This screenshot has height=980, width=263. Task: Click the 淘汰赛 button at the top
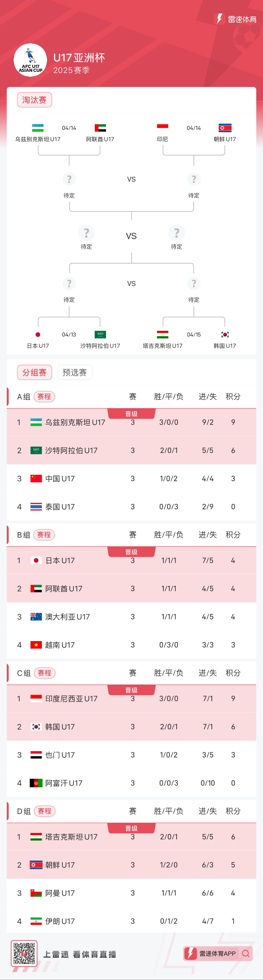(35, 100)
